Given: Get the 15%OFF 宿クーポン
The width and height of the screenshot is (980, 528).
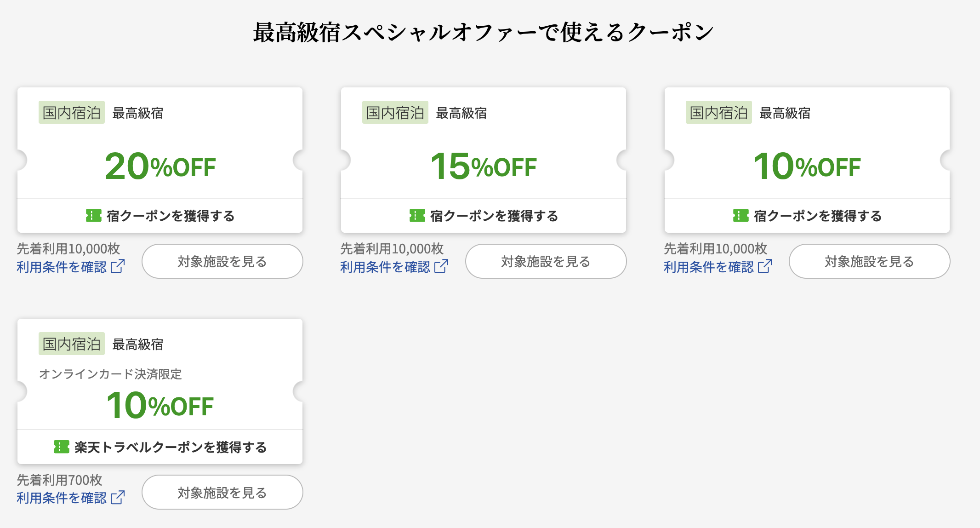Looking at the screenshot, I should [494, 216].
